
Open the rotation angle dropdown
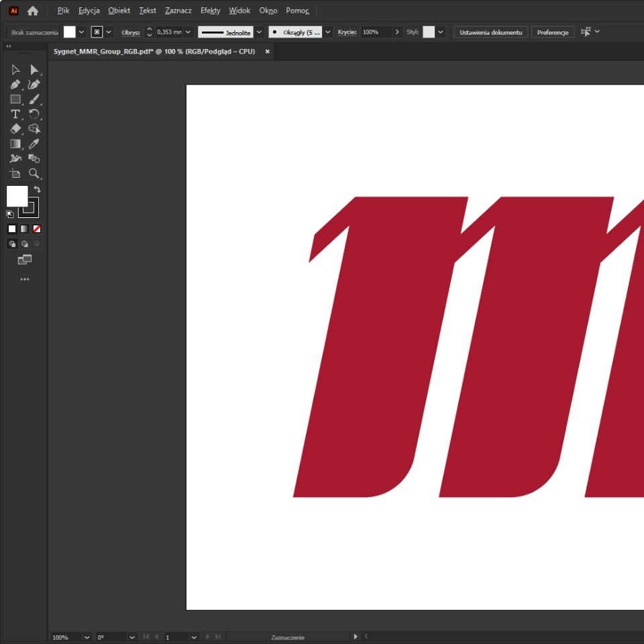[x=132, y=637]
